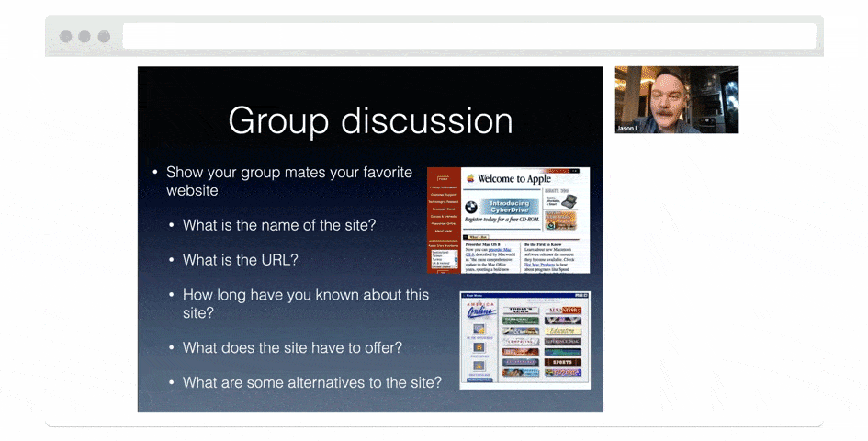Select 'What does the site have to offer?'
The width and height of the screenshot is (868, 441).
(292, 347)
